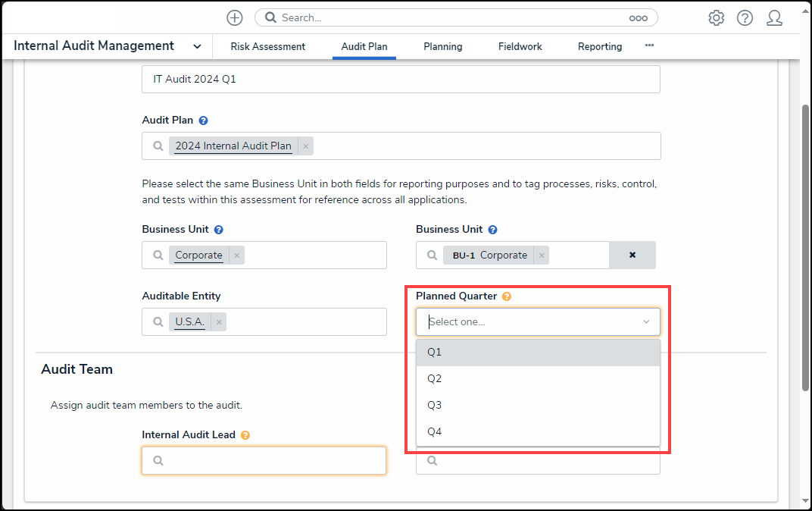The image size is (812, 511).
Task: Click the Audit Plan help icon
Action: [x=204, y=121]
